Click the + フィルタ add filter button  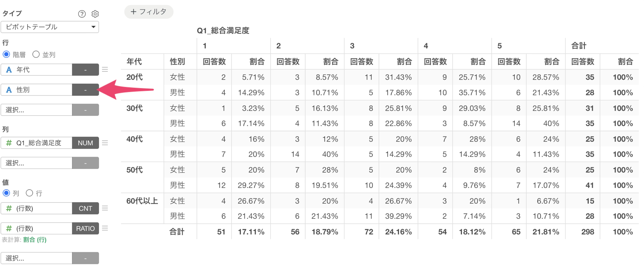(149, 12)
